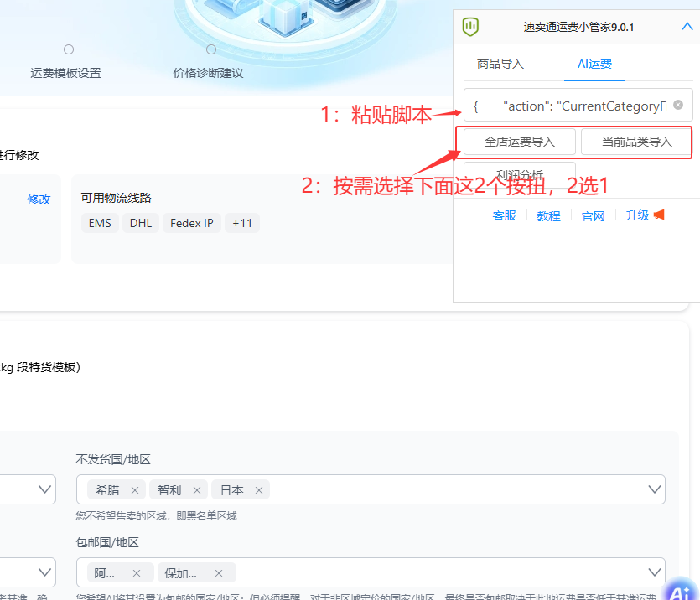Image resolution: width=700 pixels, height=600 pixels.
Task: Remove the 希腊 tag
Action: click(135, 490)
